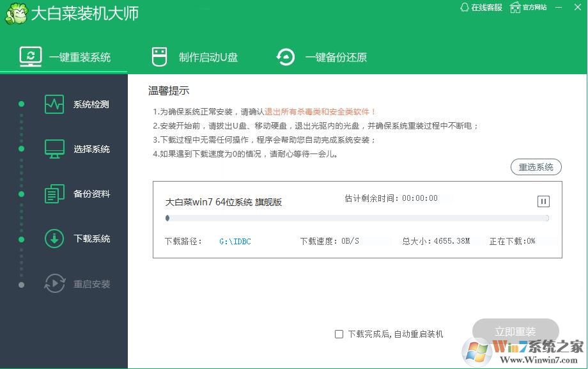Click the 立即重装 button
The image size is (588, 369).
pos(515,331)
